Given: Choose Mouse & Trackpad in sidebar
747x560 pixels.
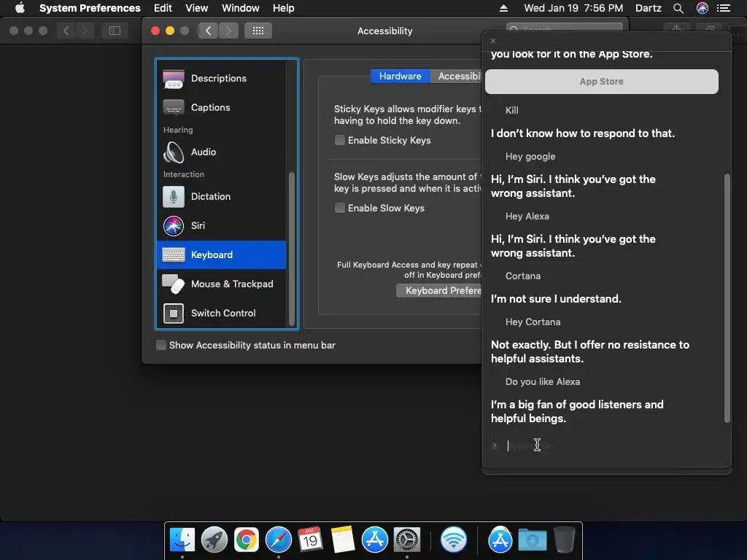Looking at the screenshot, I should 222,284.
